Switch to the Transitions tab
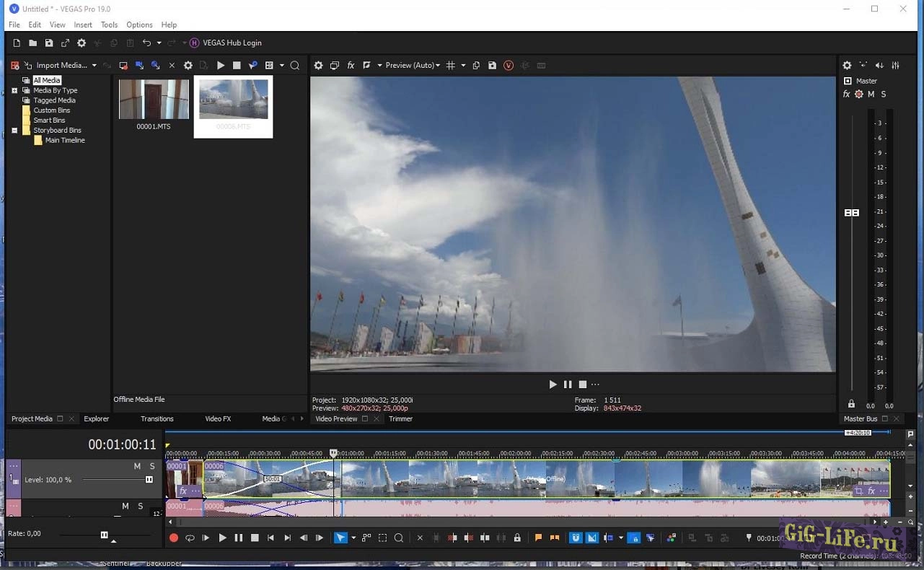The height and width of the screenshot is (570, 924). [157, 418]
